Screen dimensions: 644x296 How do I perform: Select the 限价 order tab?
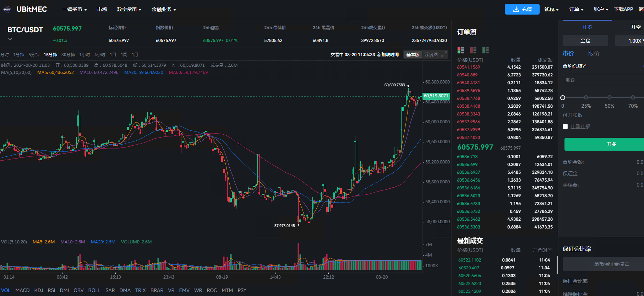pyautogui.click(x=594, y=54)
